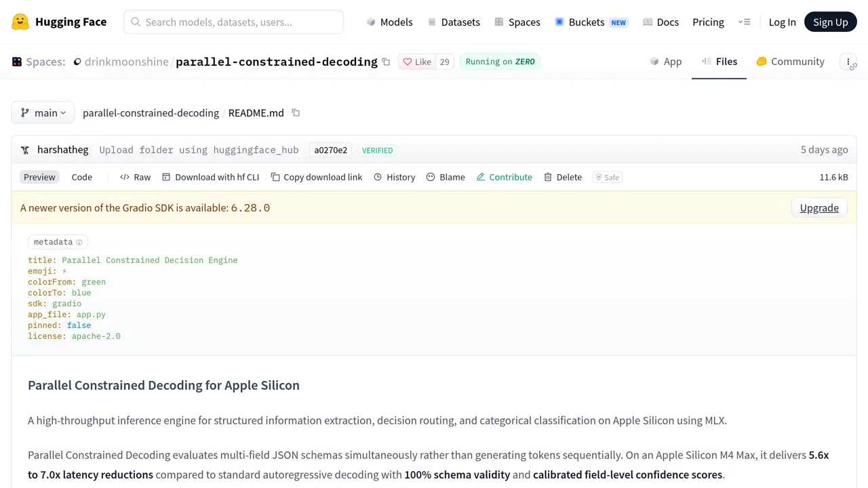
Task: Open commit message Upload folder using huggingface_hub
Action: 199,150
